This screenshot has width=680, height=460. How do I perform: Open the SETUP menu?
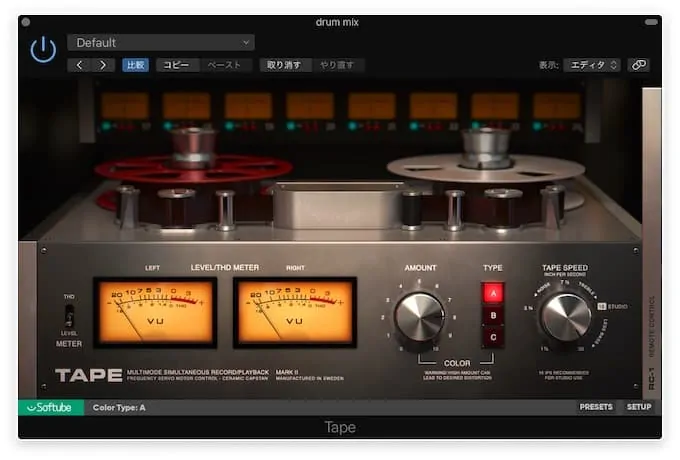coord(639,407)
